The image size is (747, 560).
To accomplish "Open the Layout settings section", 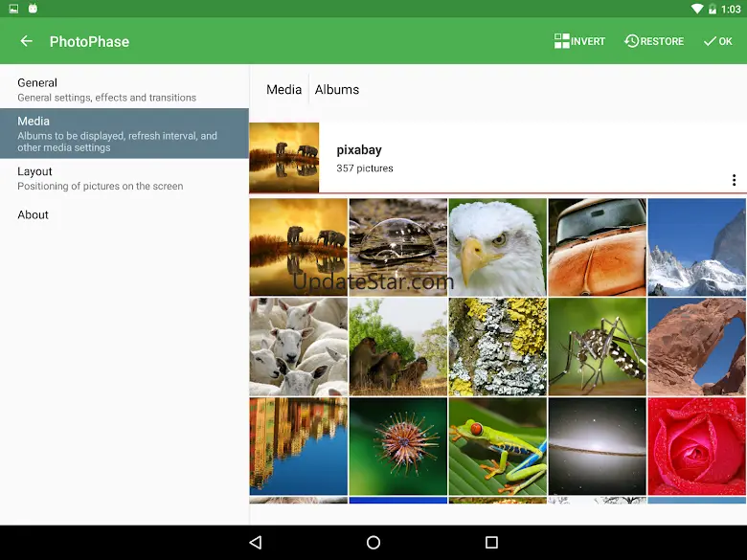I will [124, 178].
